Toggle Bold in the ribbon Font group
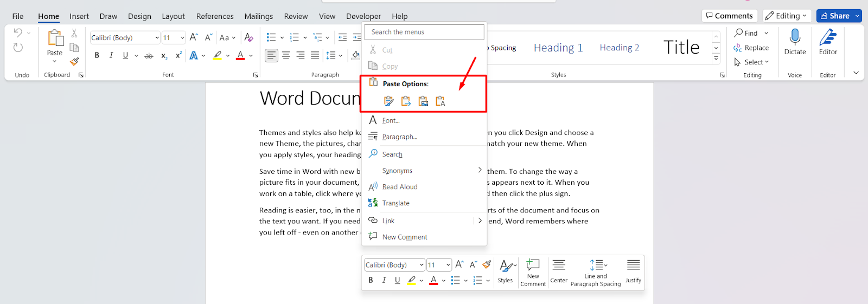 click(97, 55)
